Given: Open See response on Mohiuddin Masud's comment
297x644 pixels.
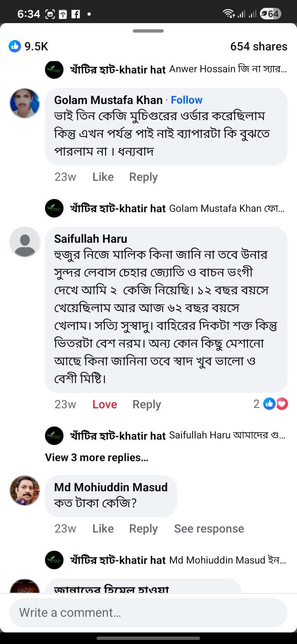Looking at the screenshot, I should point(209,528).
